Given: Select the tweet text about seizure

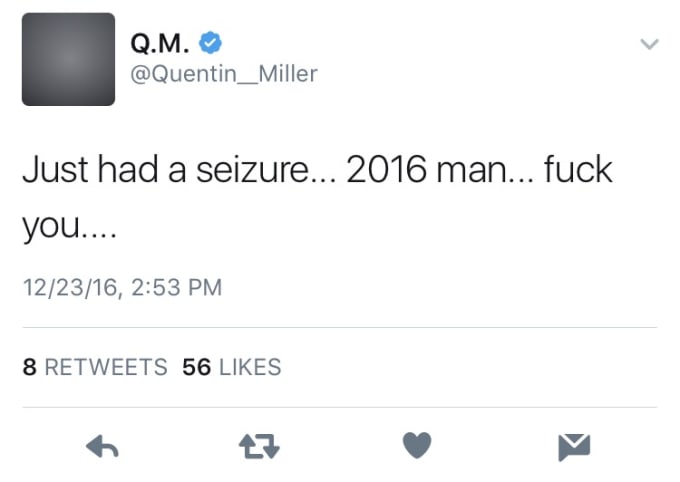Looking at the screenshot, I should (x=317, y=197).
